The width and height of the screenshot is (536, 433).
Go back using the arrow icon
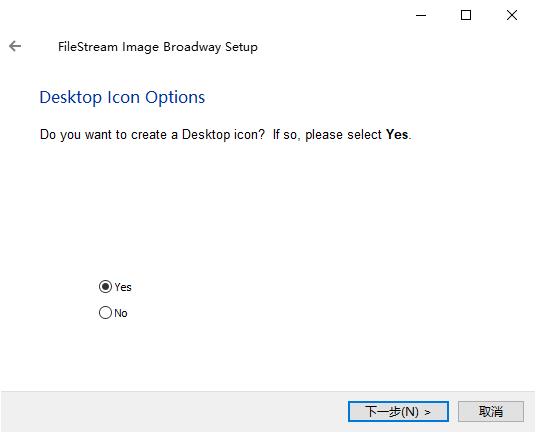[15, 46]
